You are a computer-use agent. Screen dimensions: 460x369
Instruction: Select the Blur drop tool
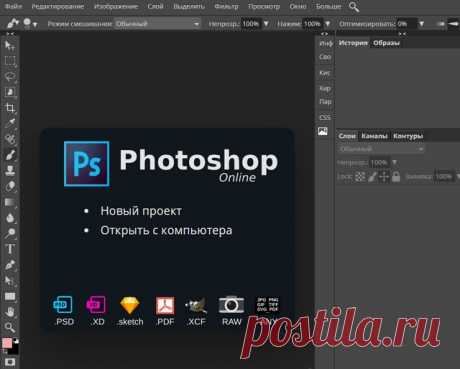(10, 218)
